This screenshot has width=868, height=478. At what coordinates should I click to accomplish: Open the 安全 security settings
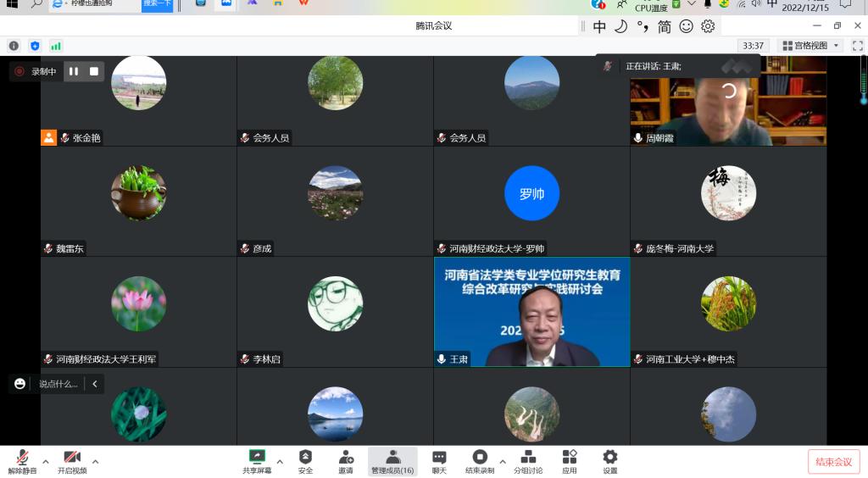coord(305,461)
